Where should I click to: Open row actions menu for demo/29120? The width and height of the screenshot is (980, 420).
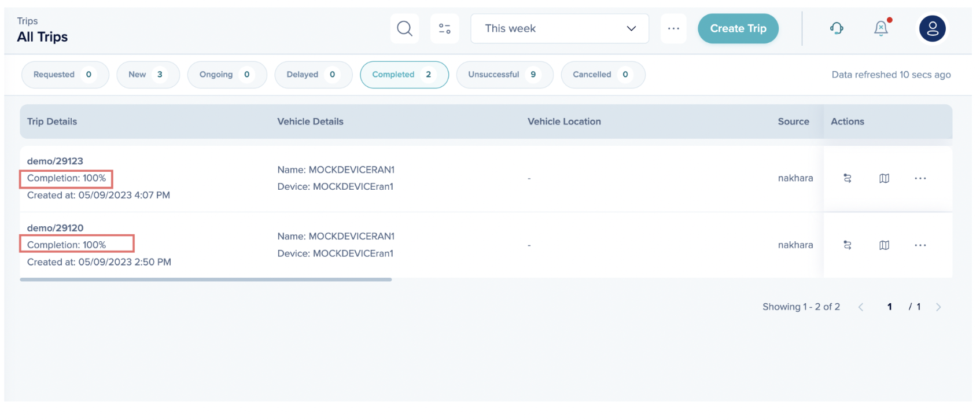tap(920, 245)
